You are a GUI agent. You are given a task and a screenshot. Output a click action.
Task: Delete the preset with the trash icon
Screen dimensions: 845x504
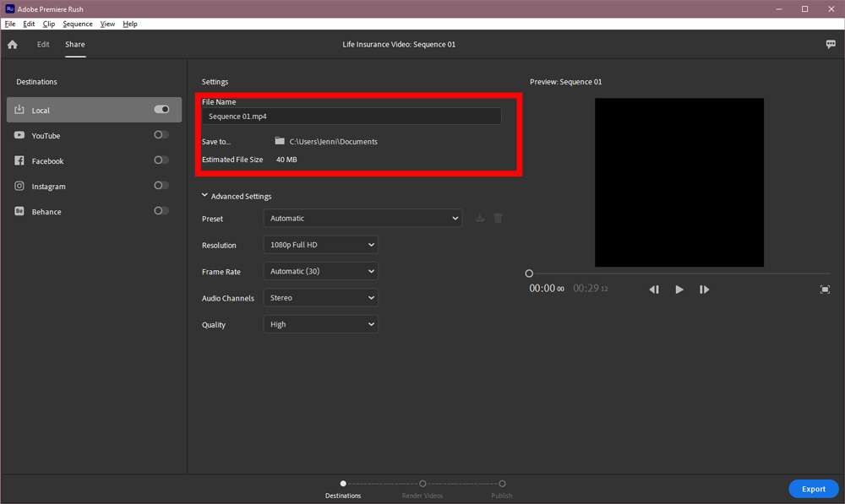pyautogui.click(x=498, y=218)
